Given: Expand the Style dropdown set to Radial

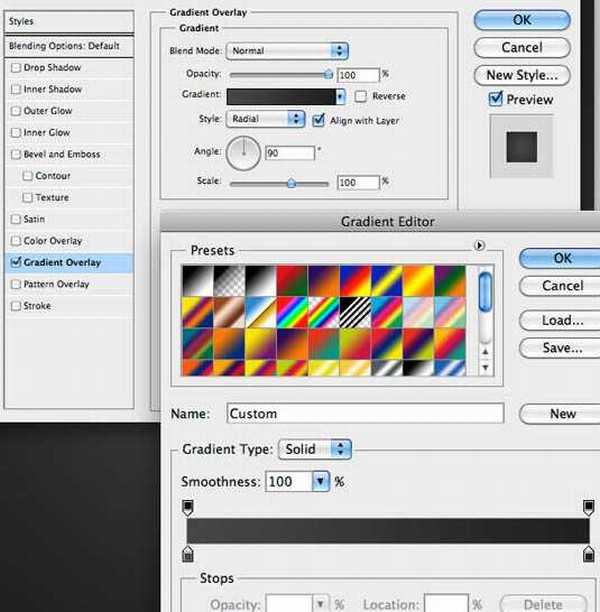Looking at the screenshot, I should click(x=266, y=119).
